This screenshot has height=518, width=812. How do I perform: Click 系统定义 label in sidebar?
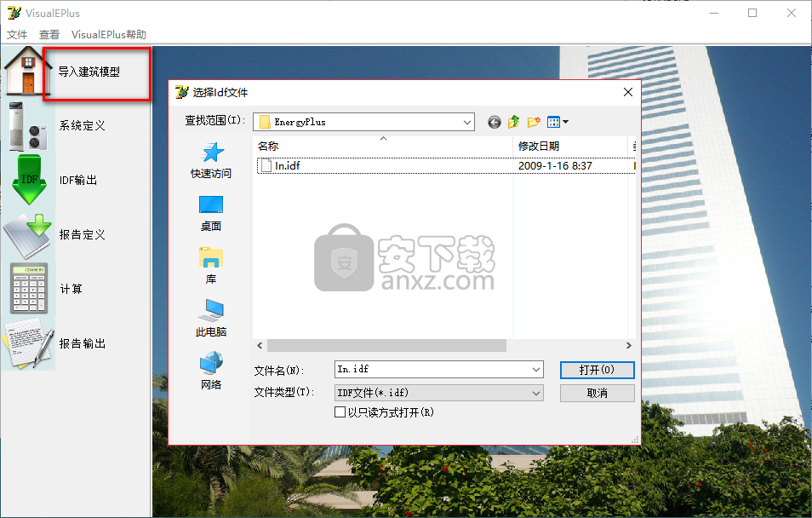83,125
